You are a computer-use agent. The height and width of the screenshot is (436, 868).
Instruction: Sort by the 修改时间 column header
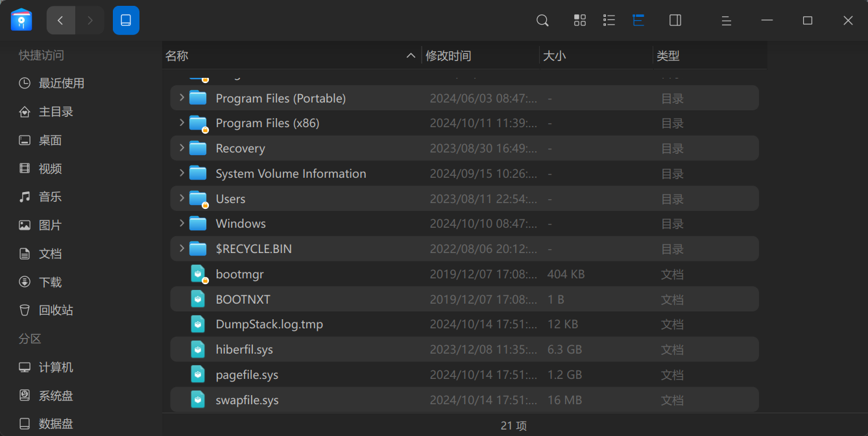[480, 56]
